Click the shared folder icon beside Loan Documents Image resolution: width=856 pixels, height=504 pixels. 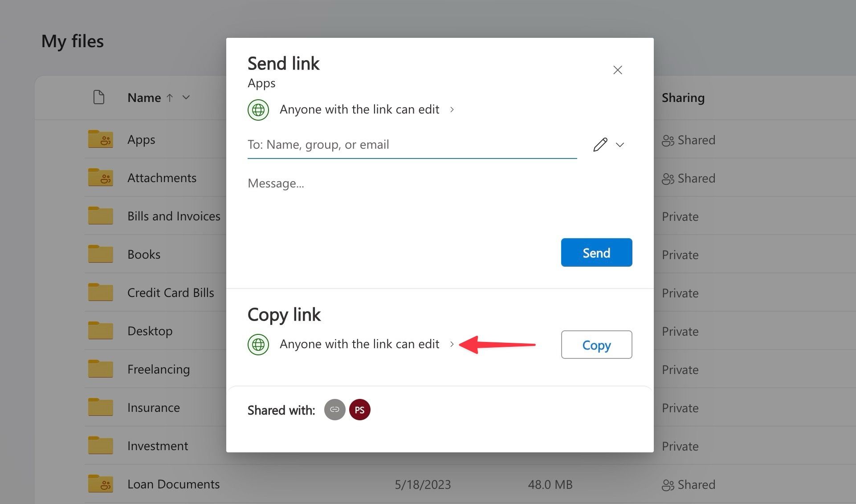[x=100, y=484]
